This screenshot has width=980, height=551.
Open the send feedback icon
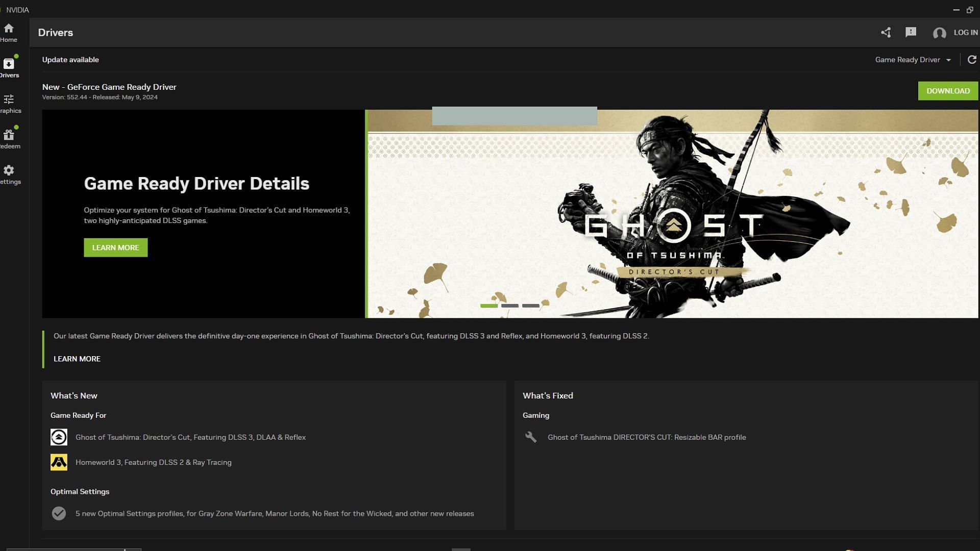click(x=911, y=33)
